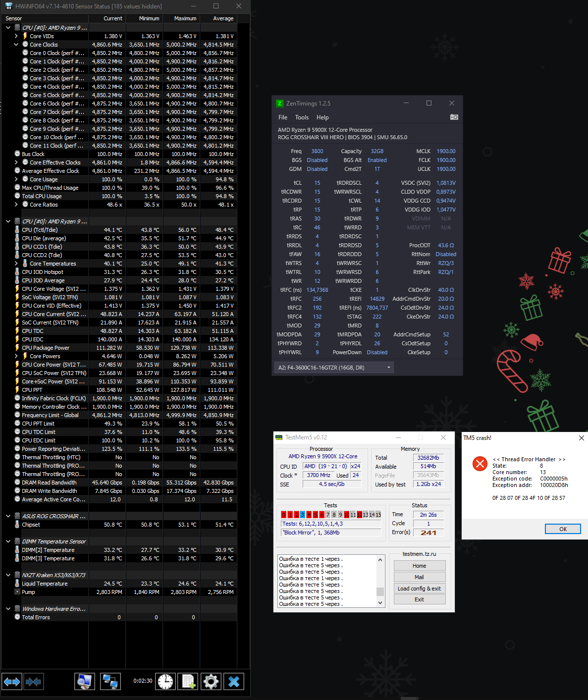Viewport: 588px width, 700px height.
Task: Click the icon beside DRAM Read Bandwidth
Action: [x=17, y=483]
